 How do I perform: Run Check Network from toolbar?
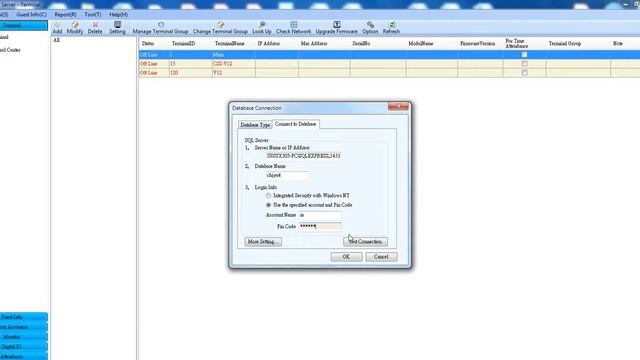[x=293, y=28]
